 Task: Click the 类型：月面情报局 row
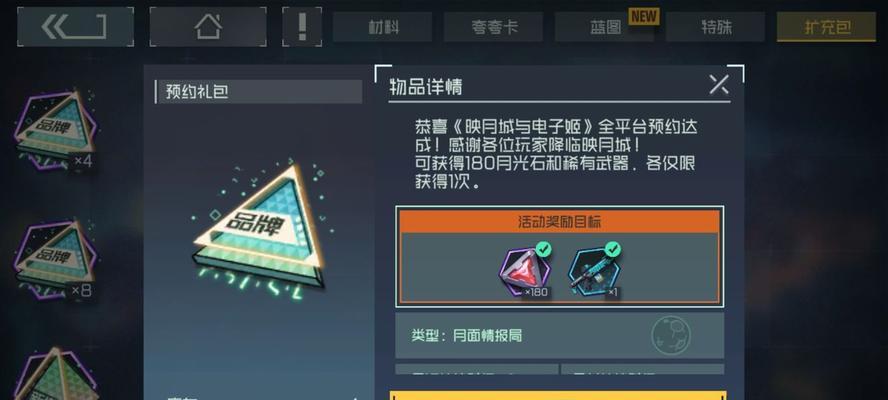pyautogui.click(x=560, y=335)
